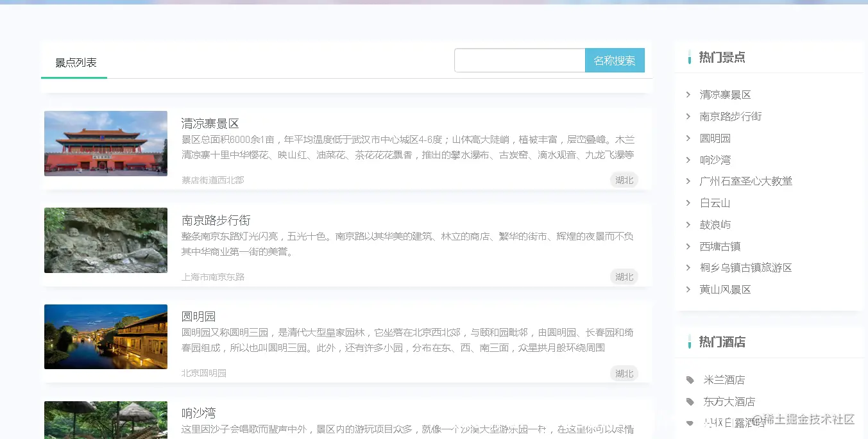Open the 响沙湾 title in the list
868x439 pixels.
[x=199, y=413]
